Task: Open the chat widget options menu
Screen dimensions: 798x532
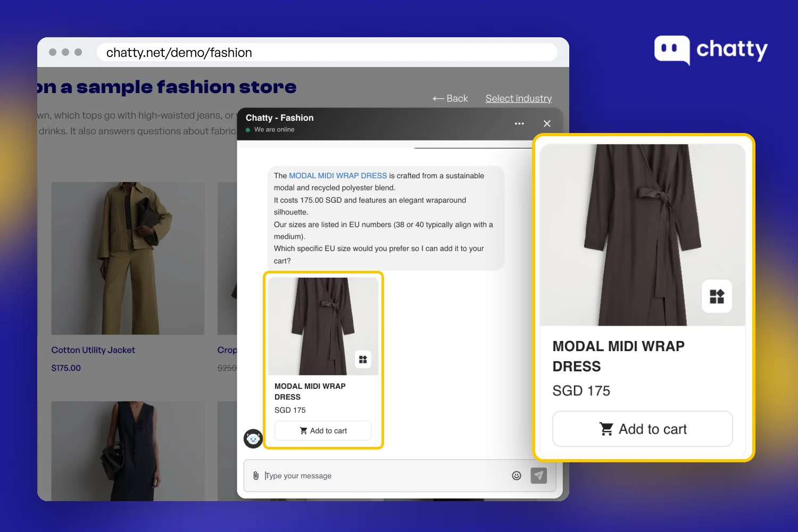Action: pyautogui.click(x=519, y=123)
